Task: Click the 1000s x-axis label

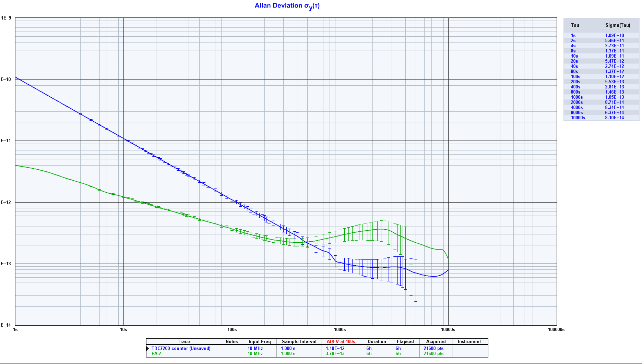Action: point(340,329)
